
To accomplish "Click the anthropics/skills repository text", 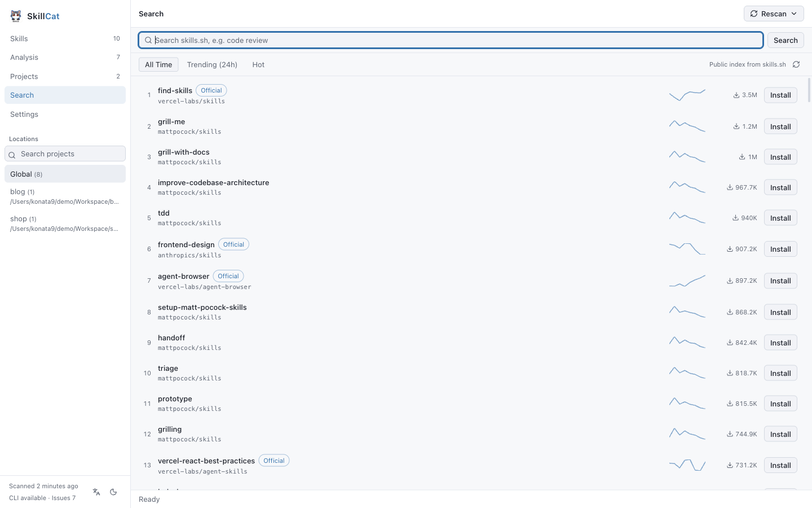I will click(x=189, y=255).
